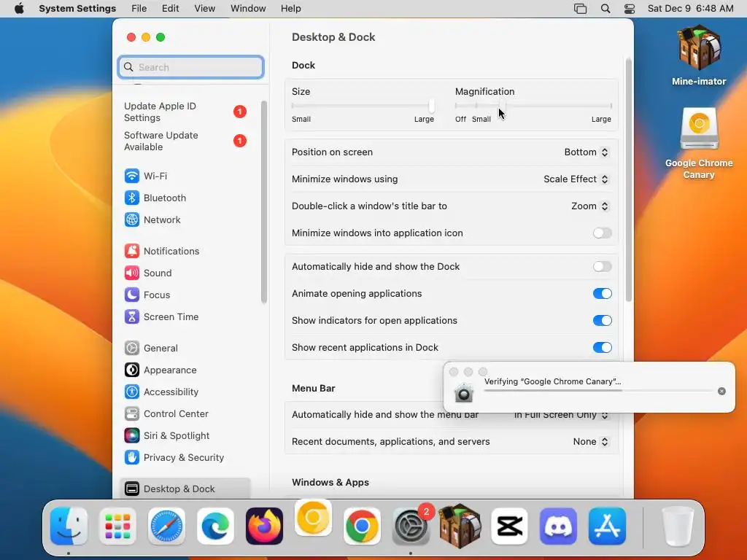Open Notifications settings

[x=186, y=251]
